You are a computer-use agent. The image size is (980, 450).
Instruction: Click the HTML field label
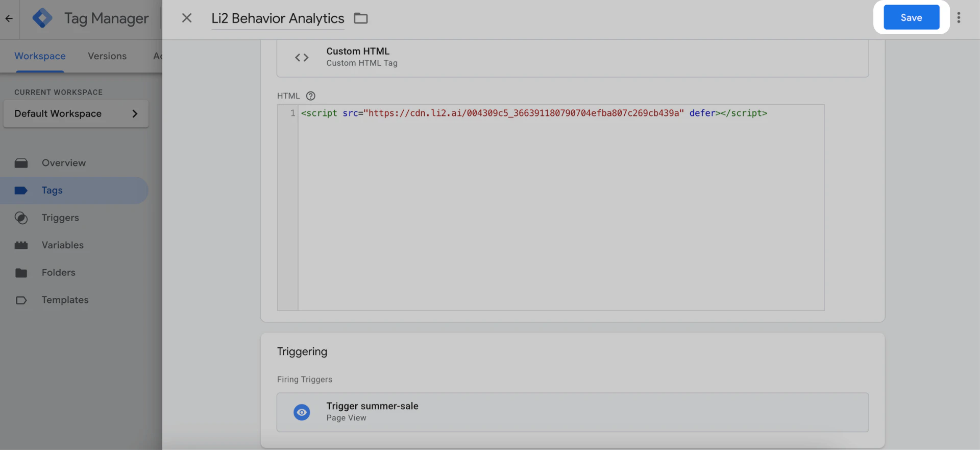pyautogui.click(x=288, y=96)
